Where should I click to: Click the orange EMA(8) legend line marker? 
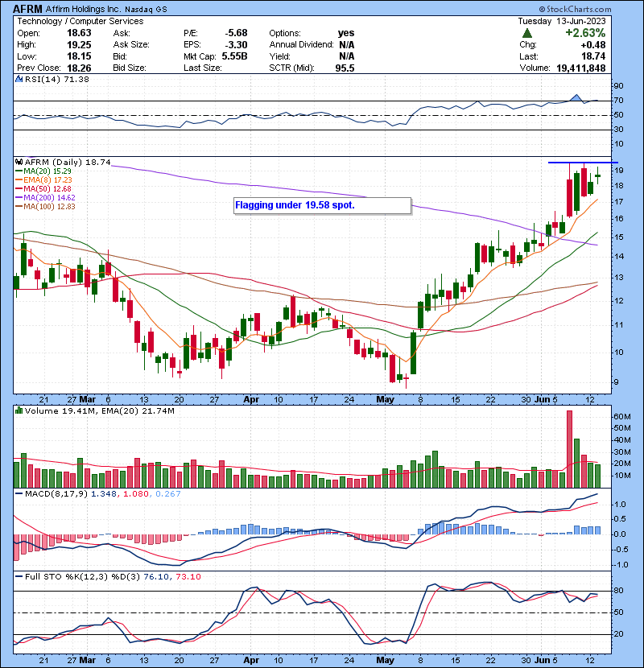[18, 181]
